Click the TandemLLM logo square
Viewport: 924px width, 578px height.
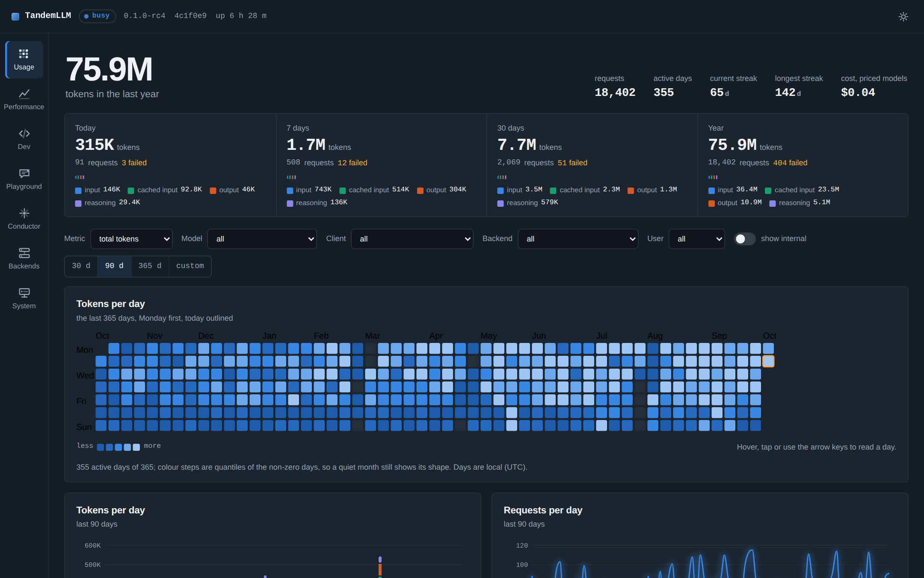coord(15,17)
